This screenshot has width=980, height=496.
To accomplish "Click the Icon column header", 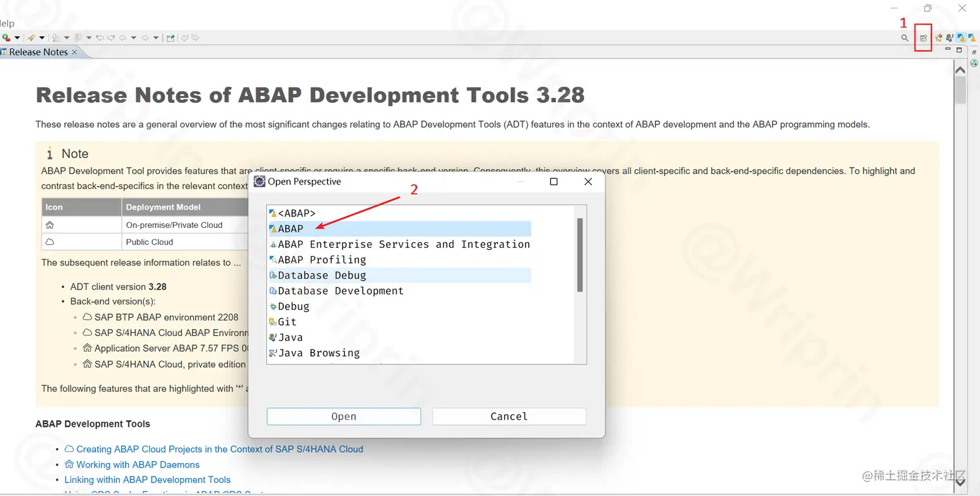I will pos(82,207).
